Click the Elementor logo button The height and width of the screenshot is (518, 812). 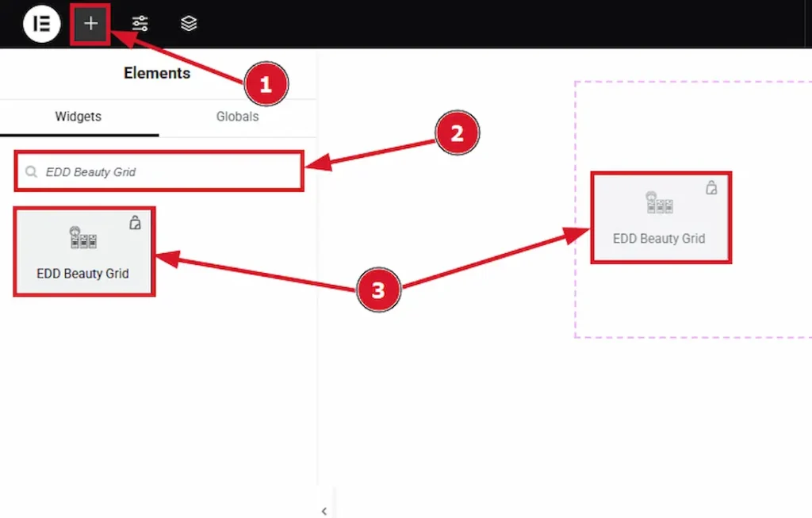(x=41, y=24)
